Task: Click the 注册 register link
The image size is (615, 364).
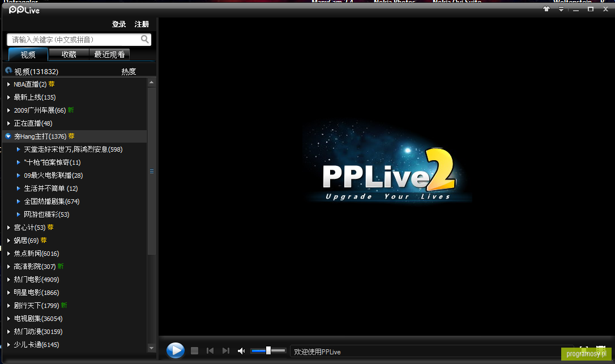Action: (x=142, y=24)
